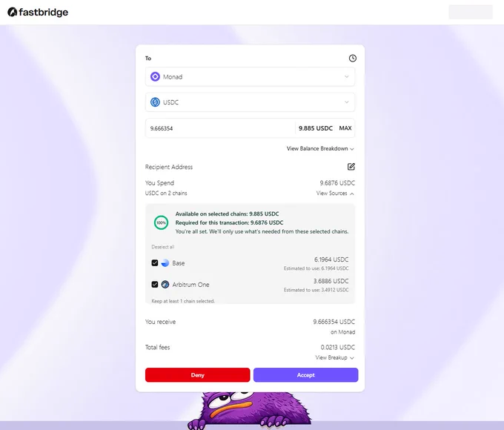Open the Monad destination chain dropdown

(250, 76)
